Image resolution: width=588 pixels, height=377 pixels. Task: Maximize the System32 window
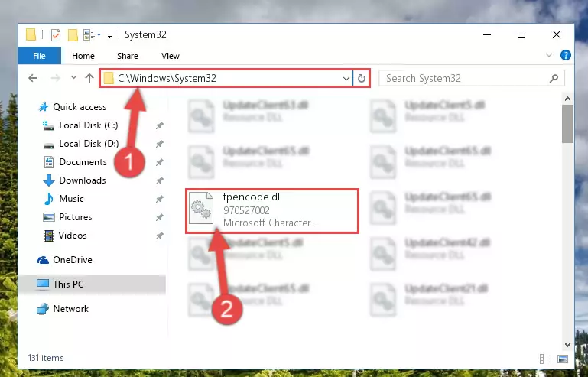[521, 35]
